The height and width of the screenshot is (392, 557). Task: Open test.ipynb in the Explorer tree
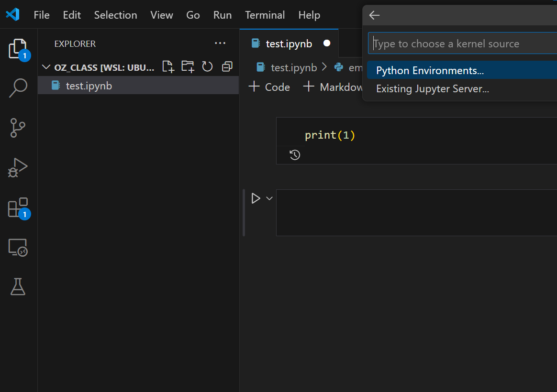138,86
